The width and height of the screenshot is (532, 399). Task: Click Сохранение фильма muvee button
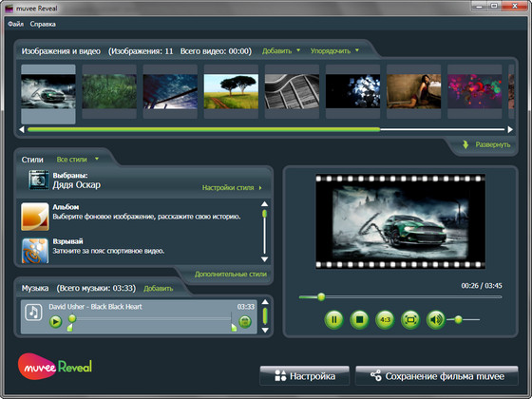pyautogui.click(x=437, y=376)
